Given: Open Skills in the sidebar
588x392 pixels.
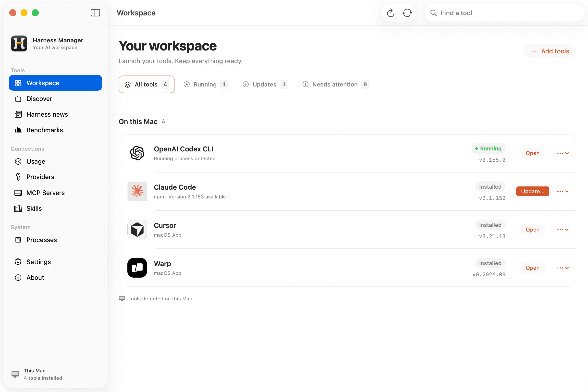Looking at the screenshot, I should 55,208.
